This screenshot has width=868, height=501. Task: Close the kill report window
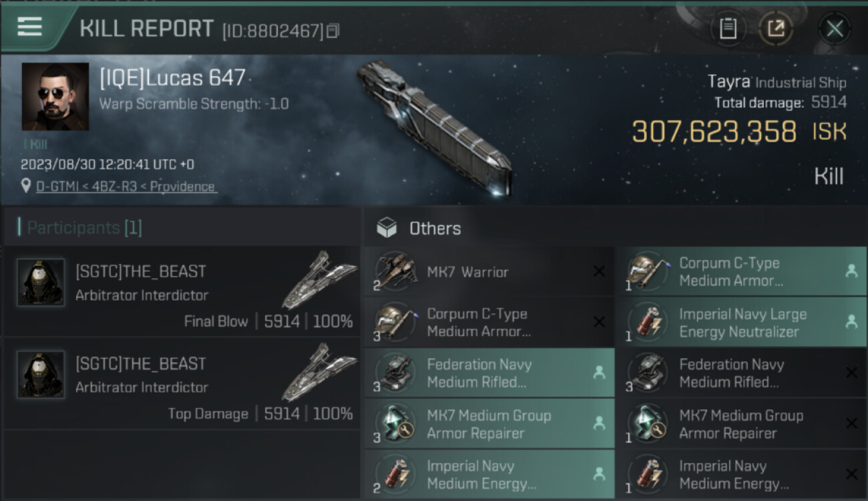[835, 29]
